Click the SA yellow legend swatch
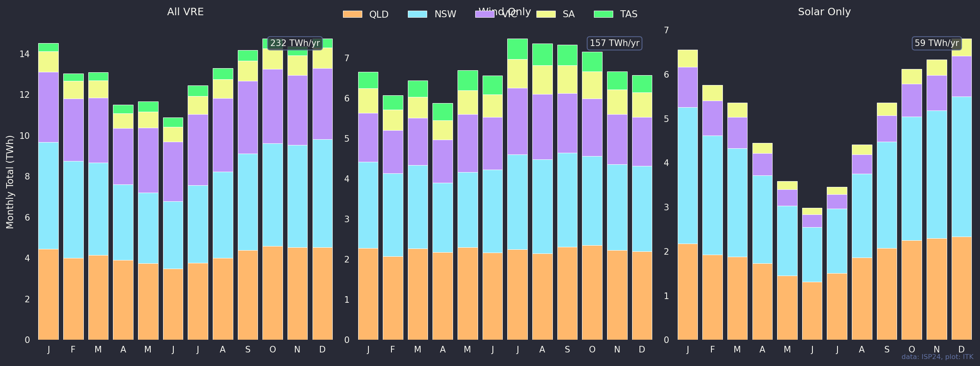Image resolution: width=980 pixels, height=366 pixels. tap(546, 14)
